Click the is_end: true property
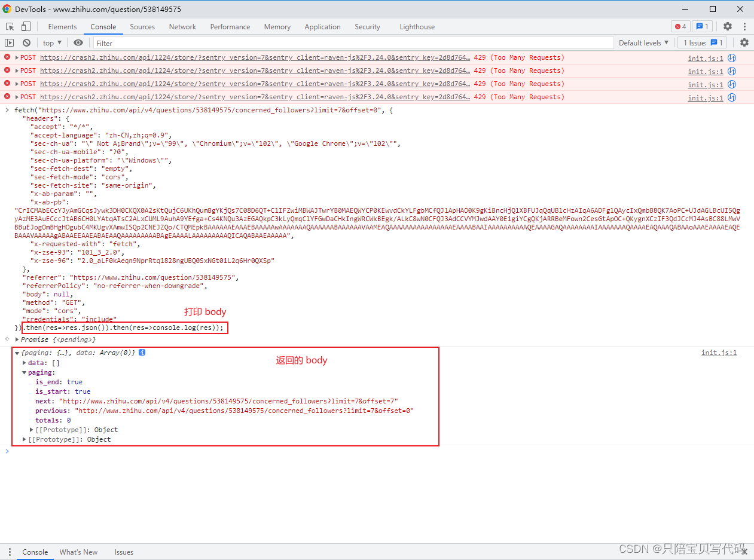Viewport: 754px width, 560px height. (59, 382)
